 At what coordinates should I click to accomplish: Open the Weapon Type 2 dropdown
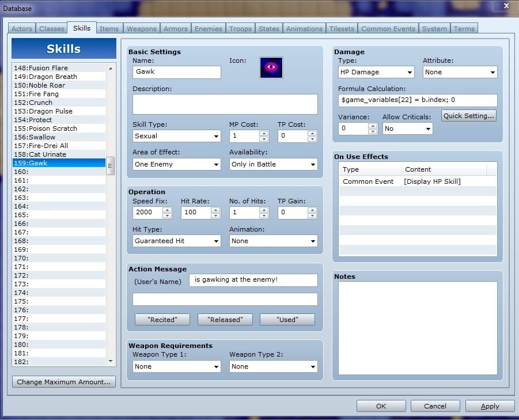[274, 366]
